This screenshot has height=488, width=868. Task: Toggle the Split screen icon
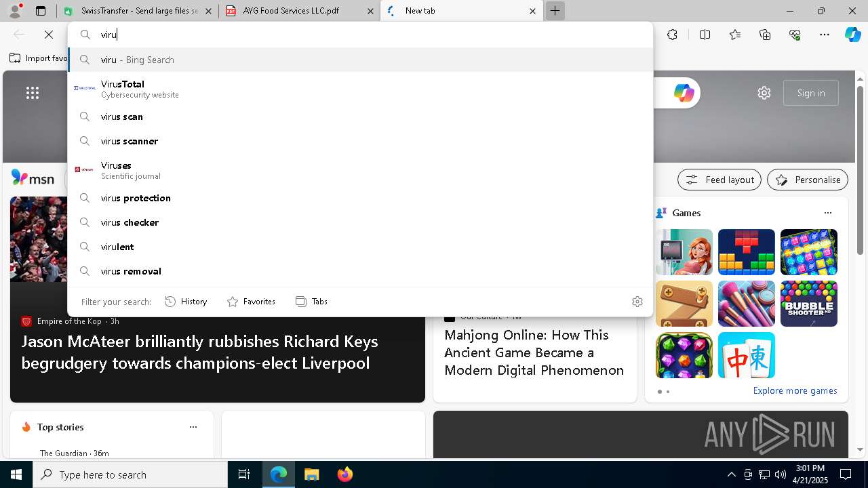705,35
